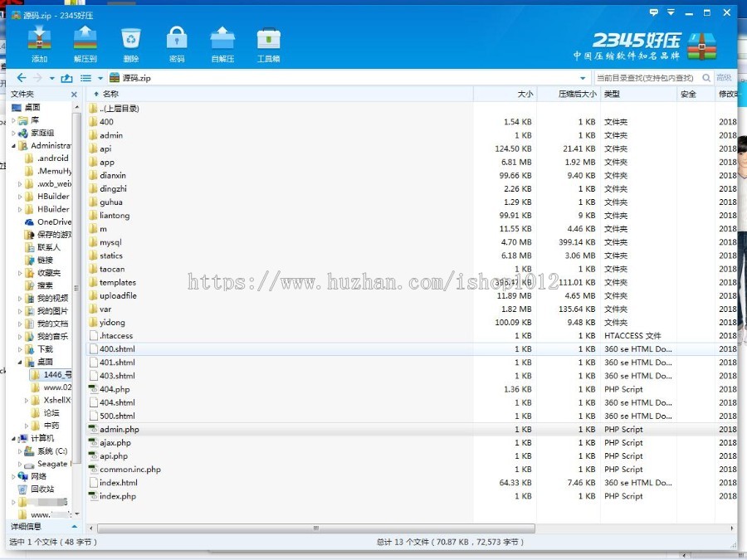Screen dimensions: 747x560
Task: Expand the 系统 (C:) drive node
Action: point(20,451)
